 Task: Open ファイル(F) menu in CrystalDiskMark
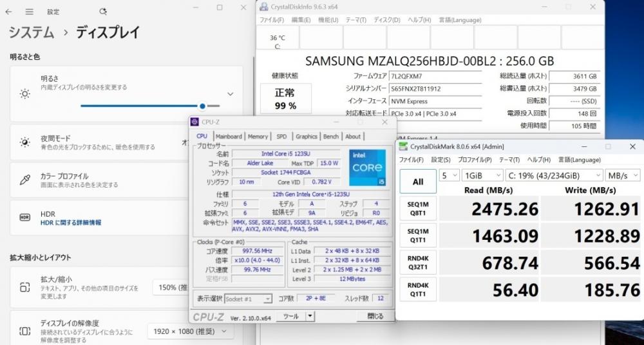411,159
